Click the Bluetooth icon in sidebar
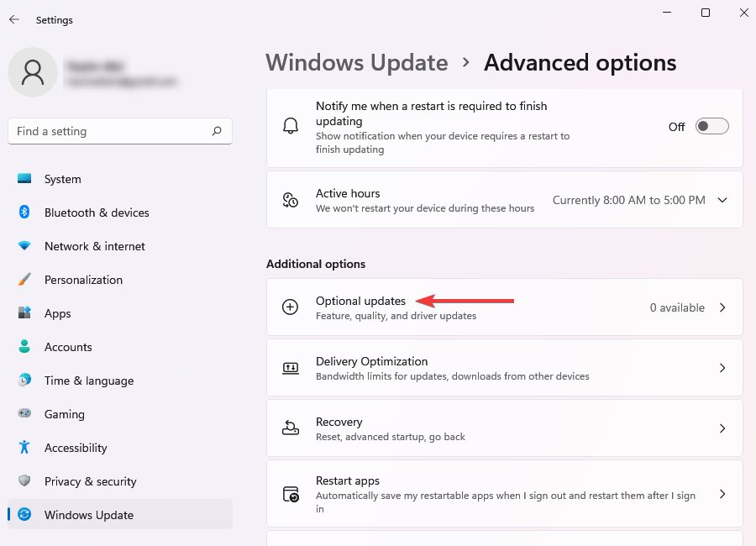This screenshot has height=546, width=756. click(24, 212)
